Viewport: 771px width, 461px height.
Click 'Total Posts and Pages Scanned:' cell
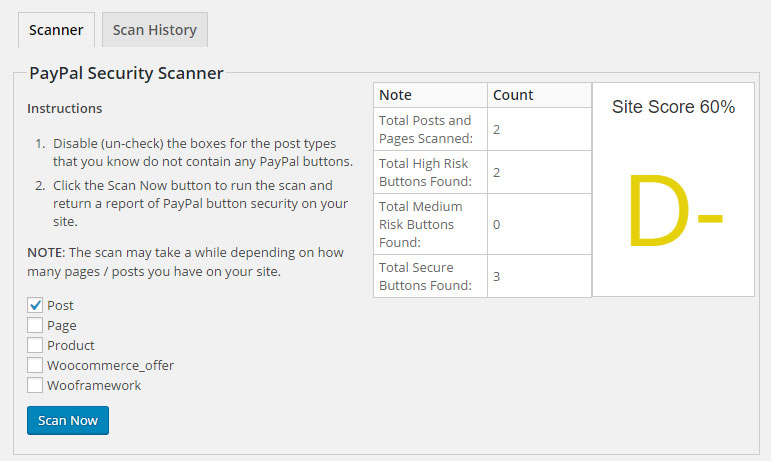[x=430, y=129]
